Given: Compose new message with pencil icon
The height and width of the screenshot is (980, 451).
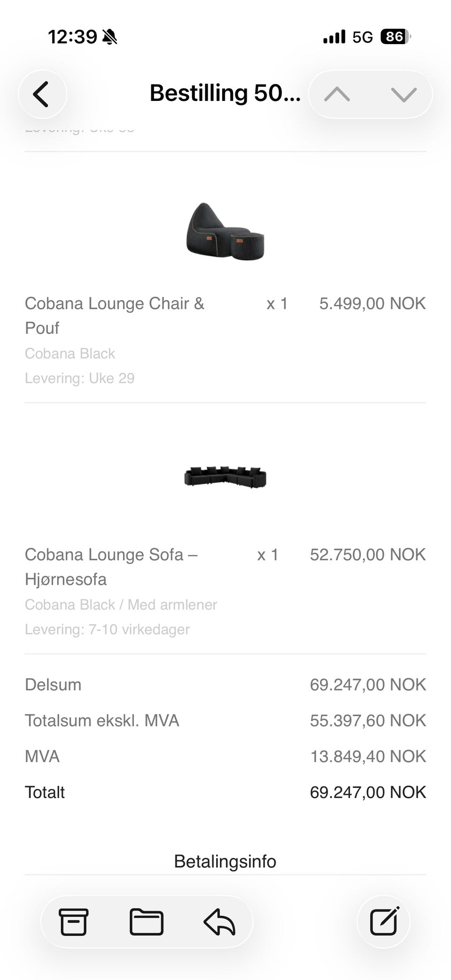Looking at the screenshot, I should [384, 921].
